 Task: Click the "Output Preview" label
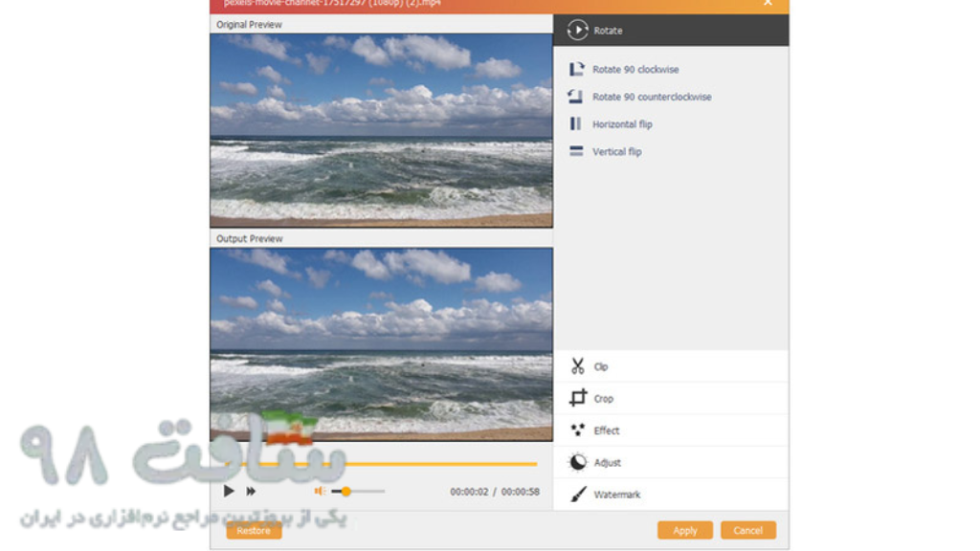(250, 238)
